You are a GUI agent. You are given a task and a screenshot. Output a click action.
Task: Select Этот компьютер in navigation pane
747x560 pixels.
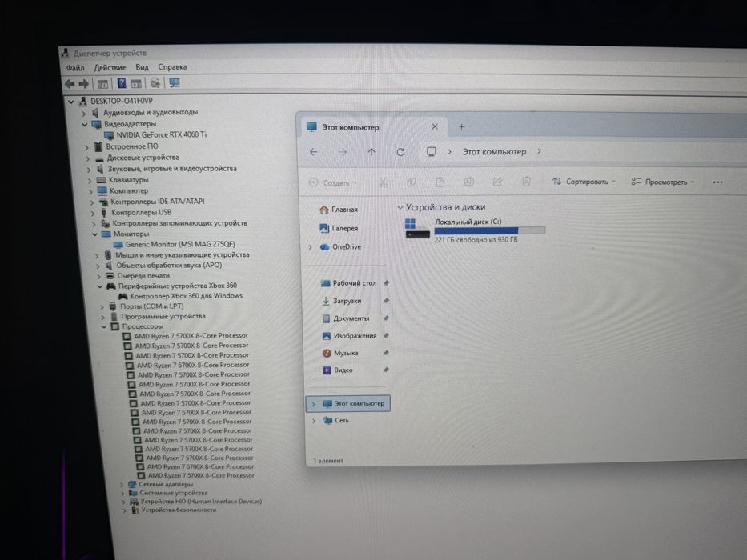pyautogui.click(x=348, y=404)
